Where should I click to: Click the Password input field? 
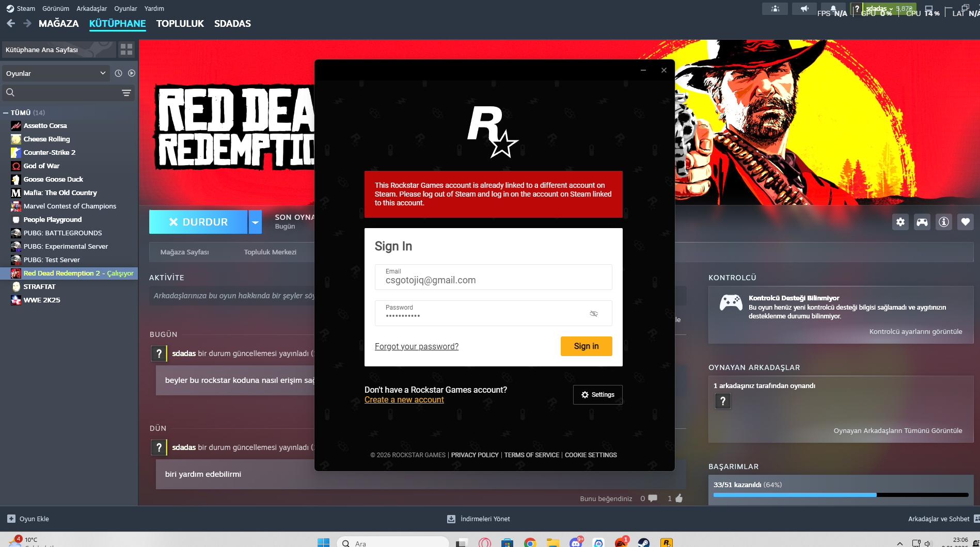pyautogui.click(x=494, y=313)
